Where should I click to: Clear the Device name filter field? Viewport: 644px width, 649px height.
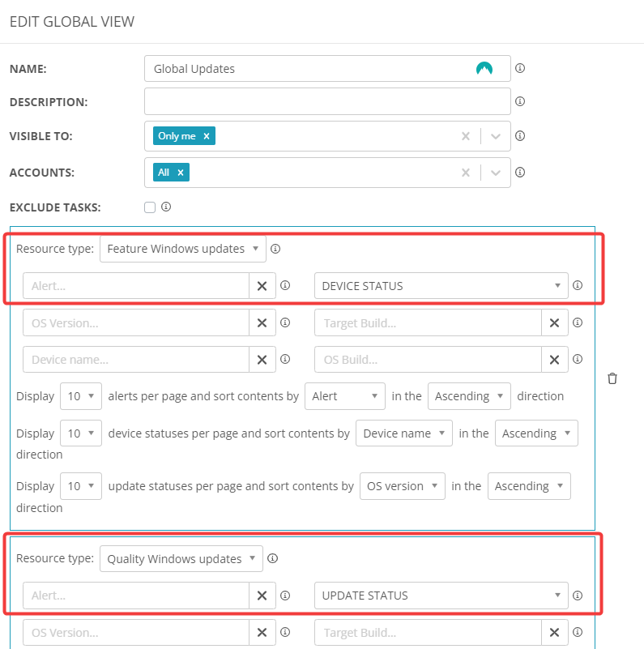coord(262,360)
